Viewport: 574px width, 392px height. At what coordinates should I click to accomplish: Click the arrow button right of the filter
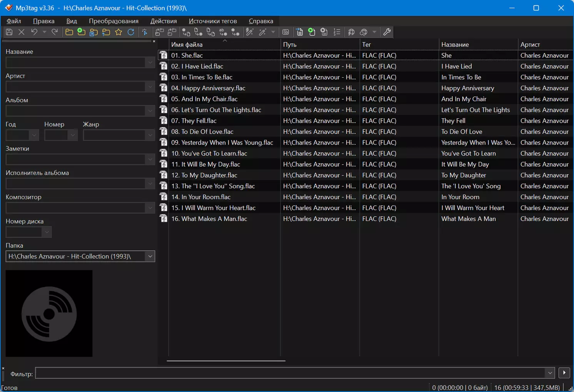[564, 373]
